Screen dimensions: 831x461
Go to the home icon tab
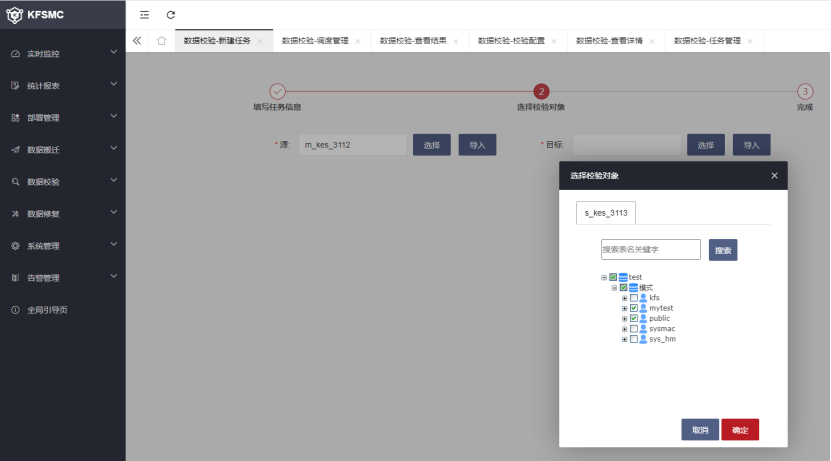(x=162, y=41)
